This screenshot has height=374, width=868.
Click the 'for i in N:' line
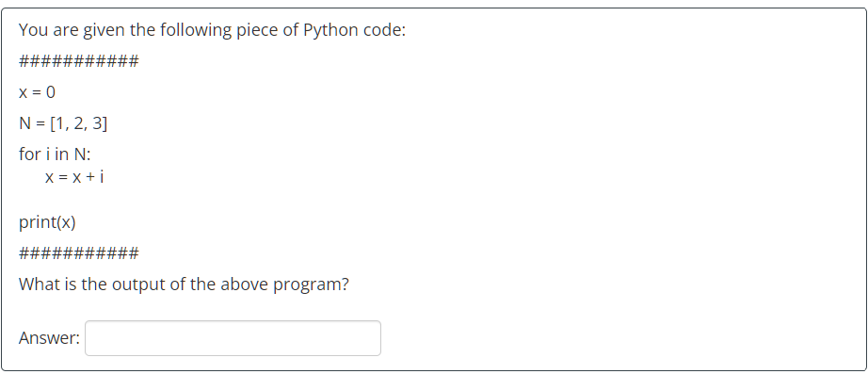coord(55,154)
